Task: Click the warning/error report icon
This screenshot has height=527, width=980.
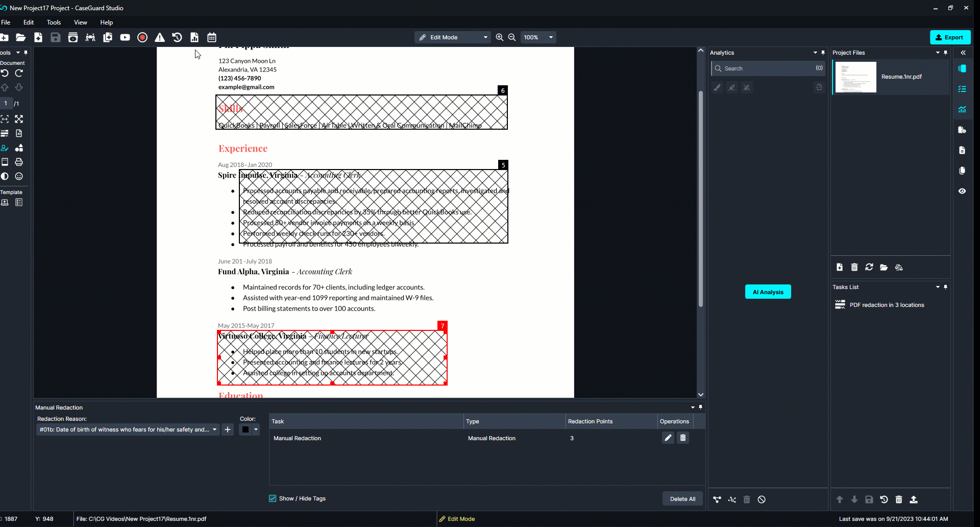Action: click(x=160, y=37)
